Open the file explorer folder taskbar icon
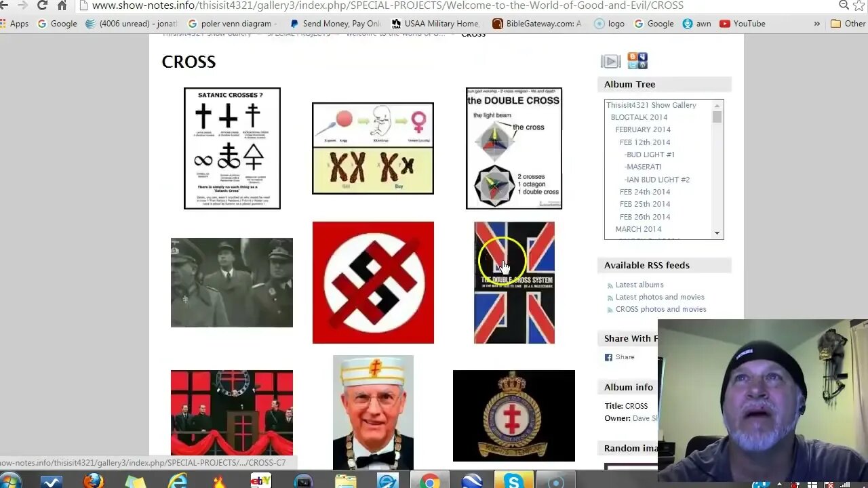Image resolution: width=868 pixels, height=488 pixels. (345, 482)
